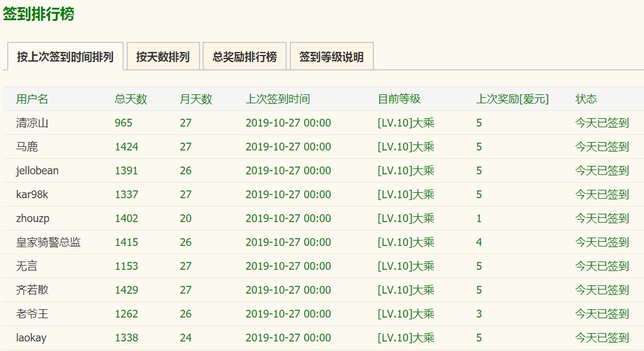Click 今天已签到 status in 清凉山's row

pos(602,123)
